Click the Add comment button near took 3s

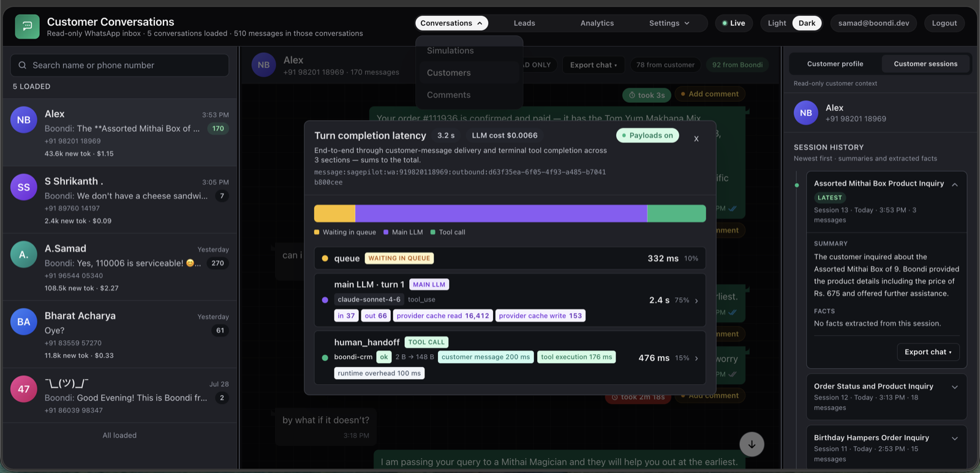coord(710,94)
